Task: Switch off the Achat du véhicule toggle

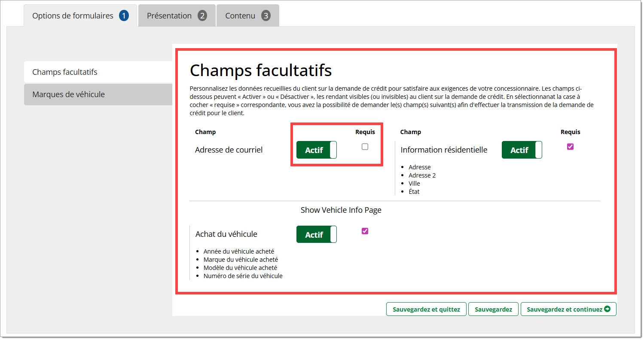Action: 317,235
